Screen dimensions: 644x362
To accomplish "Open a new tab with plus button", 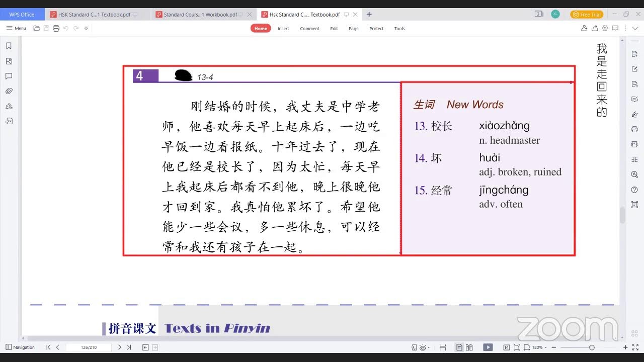I will click(369, 15).
